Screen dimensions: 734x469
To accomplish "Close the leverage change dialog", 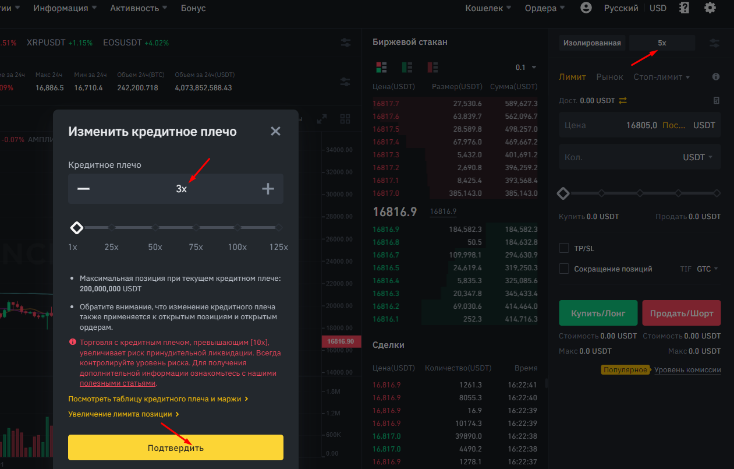I will coord(275,131).
